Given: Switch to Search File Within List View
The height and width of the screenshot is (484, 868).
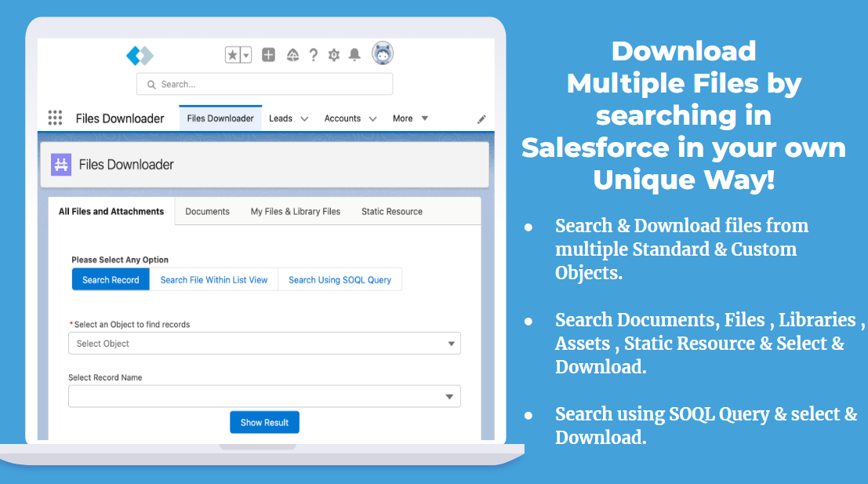Looking at the screenshot, I should 213,279.
